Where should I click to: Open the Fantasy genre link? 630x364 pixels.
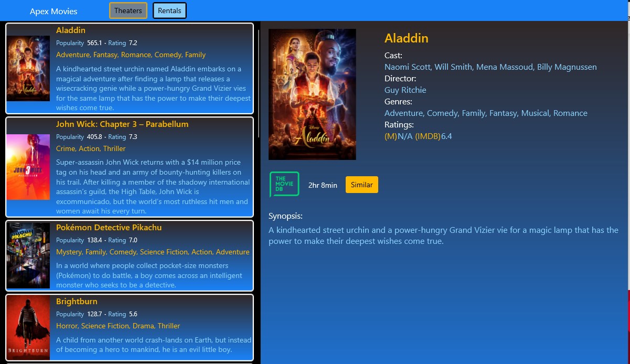coord(503,113)
